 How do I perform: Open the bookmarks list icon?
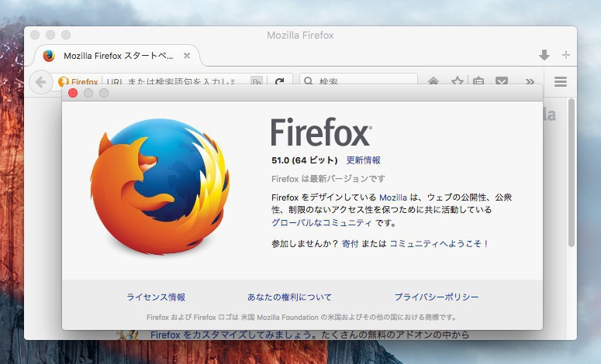pyautogui.click(x=478, y=81)
